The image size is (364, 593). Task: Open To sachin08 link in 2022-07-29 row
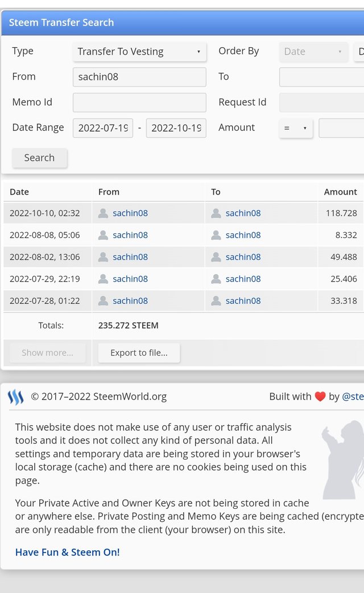coord(243,279)
